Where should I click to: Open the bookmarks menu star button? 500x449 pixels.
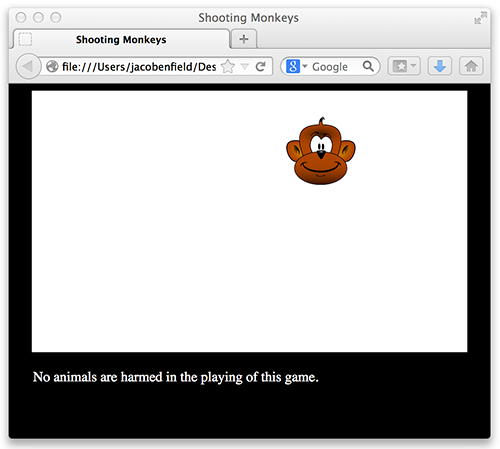coord(404,66)
